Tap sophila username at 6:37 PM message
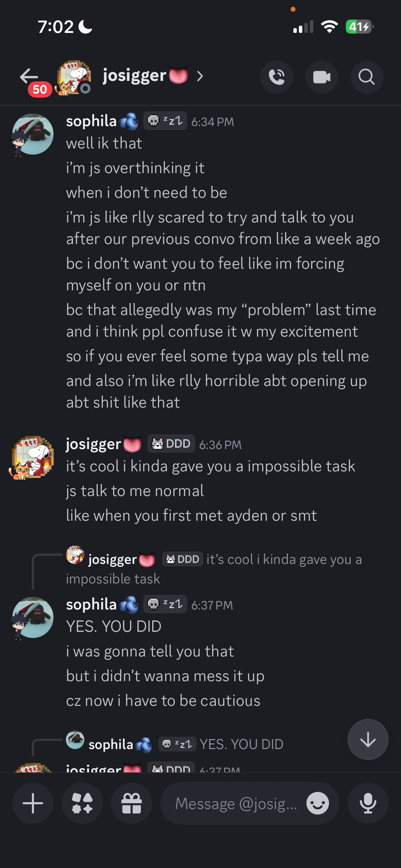Viewport: 401px width, 868px height. point(91,604)
